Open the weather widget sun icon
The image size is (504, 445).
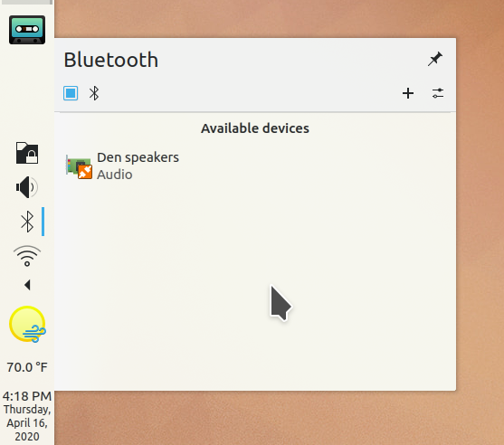[27, 325]
